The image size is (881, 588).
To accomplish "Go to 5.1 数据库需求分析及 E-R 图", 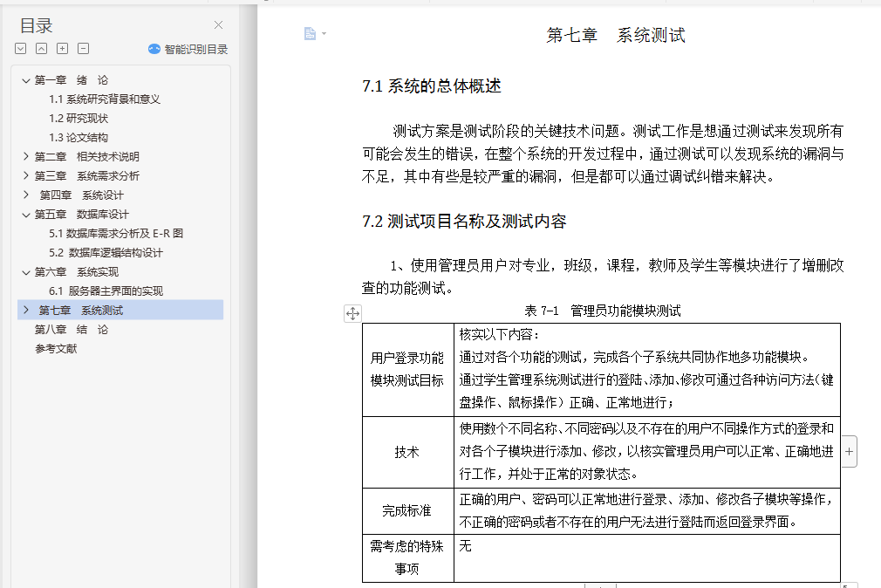I will click(116, 233).
